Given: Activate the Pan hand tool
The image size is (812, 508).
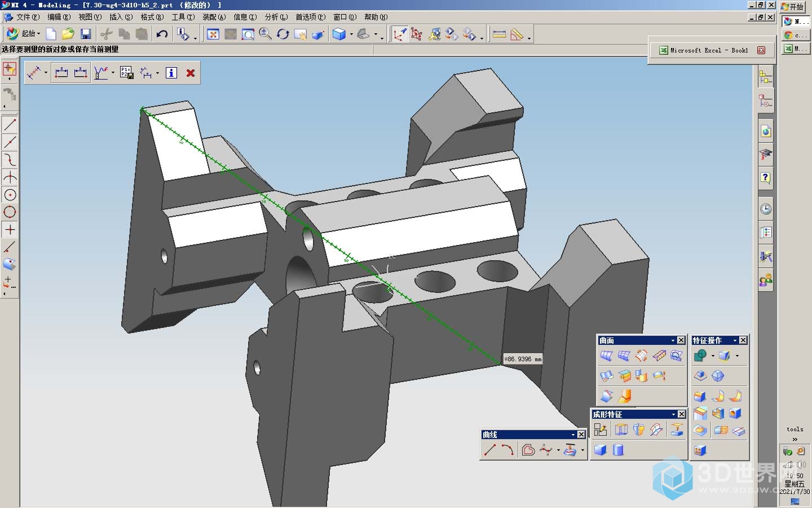Looking at the screenshot, I should (x=300, y=34).
